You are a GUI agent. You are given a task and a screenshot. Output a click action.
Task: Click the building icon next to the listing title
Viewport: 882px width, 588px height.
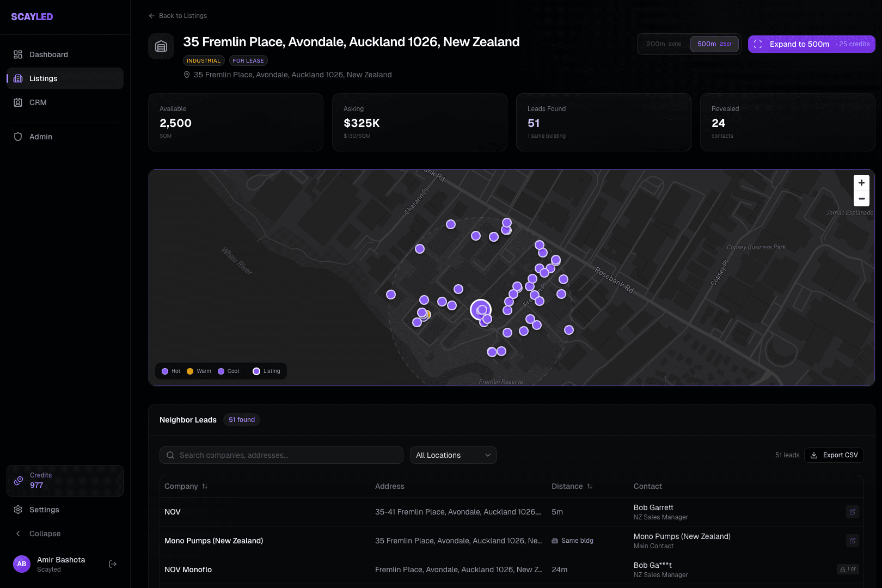pyautogui.click(x=161, y=46)
